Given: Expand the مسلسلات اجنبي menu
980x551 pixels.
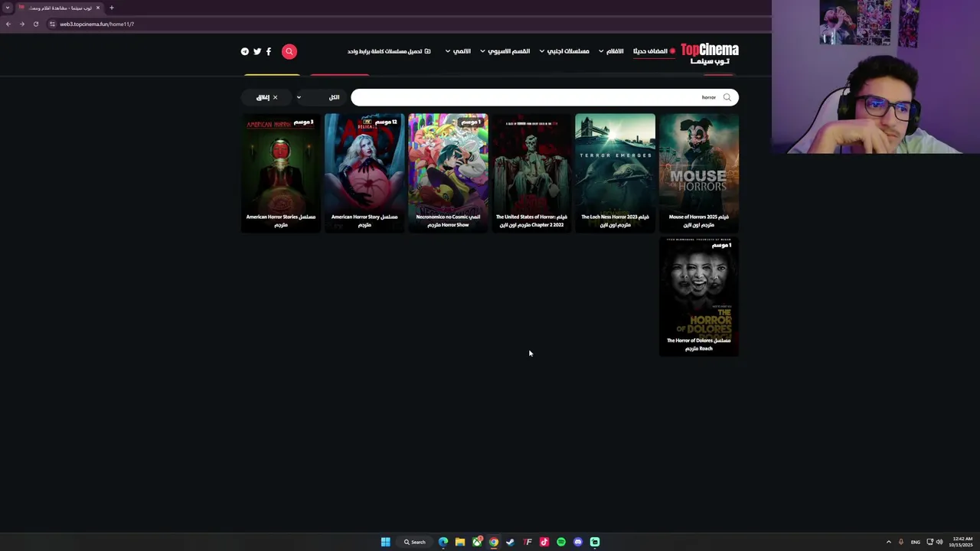Looking at the screenshot, I should tap(564, 51).
